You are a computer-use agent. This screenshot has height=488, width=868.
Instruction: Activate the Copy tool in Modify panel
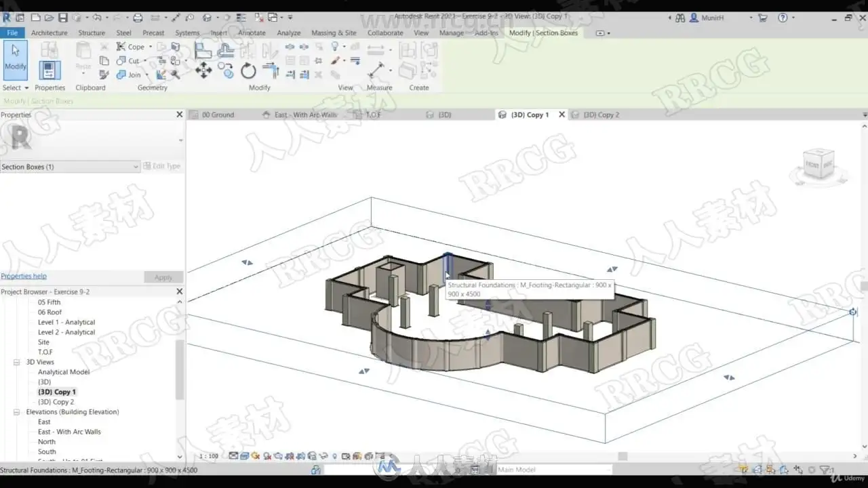[x=226, y=70]
